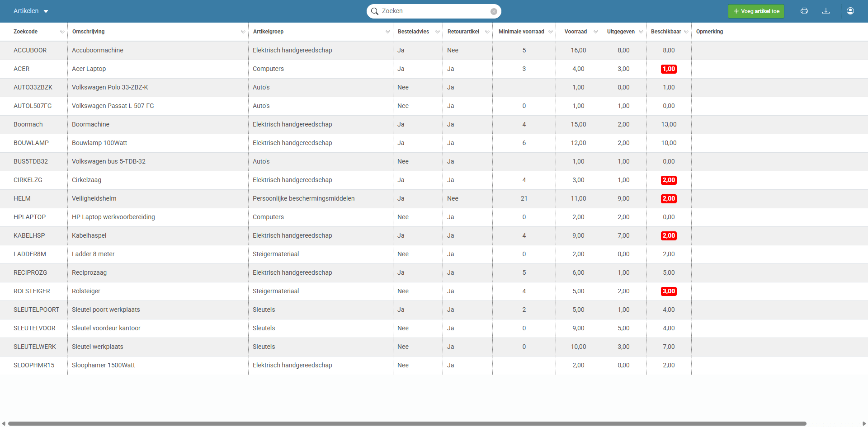Sort by Voorraad column header
This screenshot has width=868, height=427.
(576, 32)
